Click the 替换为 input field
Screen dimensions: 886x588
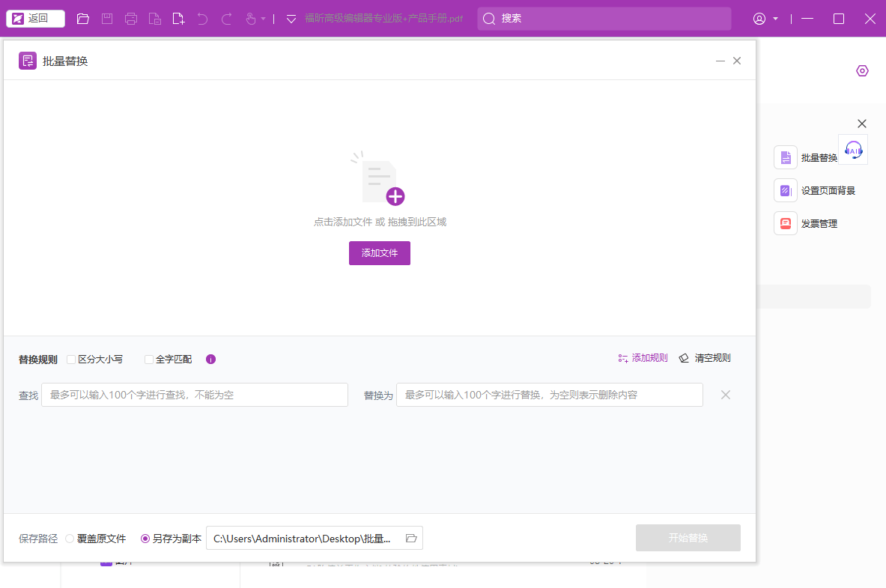[549, 395]
